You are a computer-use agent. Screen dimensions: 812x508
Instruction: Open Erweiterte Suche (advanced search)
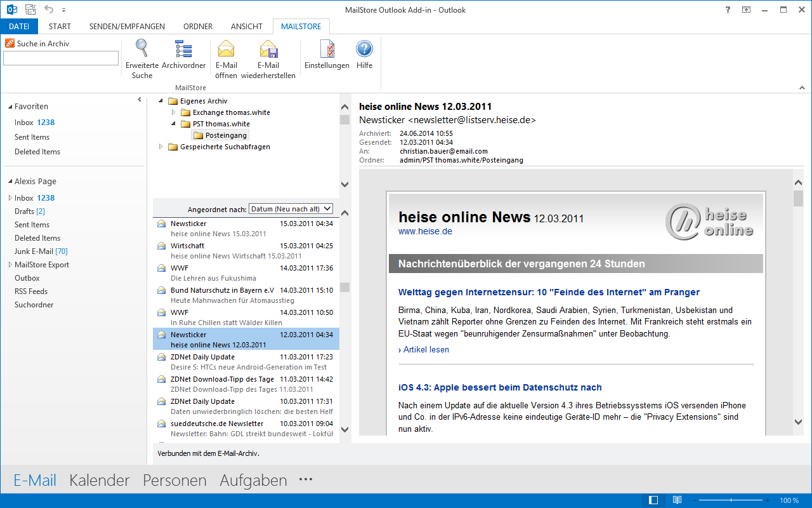tap(142, 59)
